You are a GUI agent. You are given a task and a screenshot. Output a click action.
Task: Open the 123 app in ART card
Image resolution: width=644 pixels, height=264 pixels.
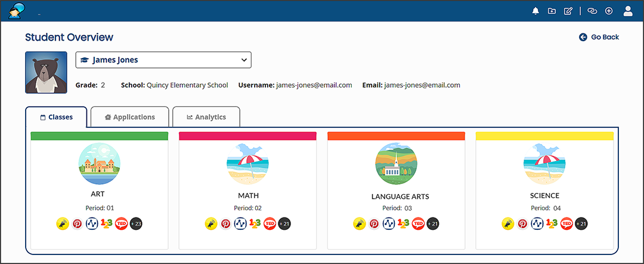click(107, 224)
